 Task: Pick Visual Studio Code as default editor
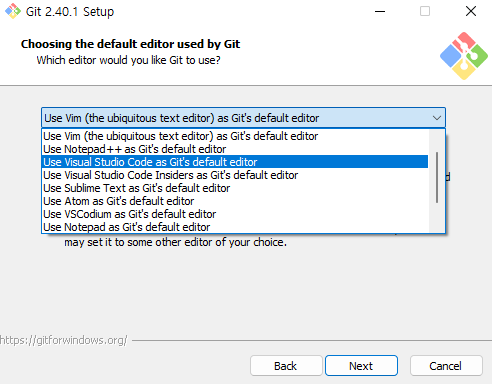[235, 162]
